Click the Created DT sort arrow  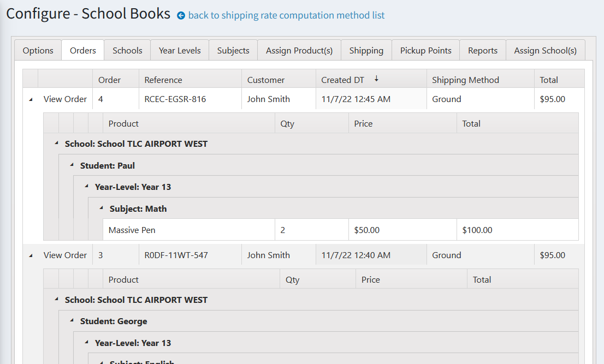376,79
